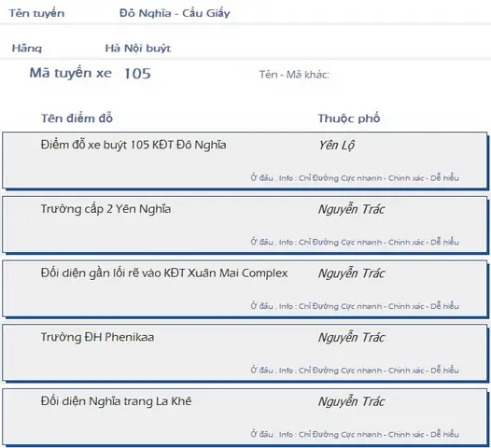Open the Trường ĐH Phenikaa stop
Viewport: 491px width, 448px height.
click(x=97, y=338)
